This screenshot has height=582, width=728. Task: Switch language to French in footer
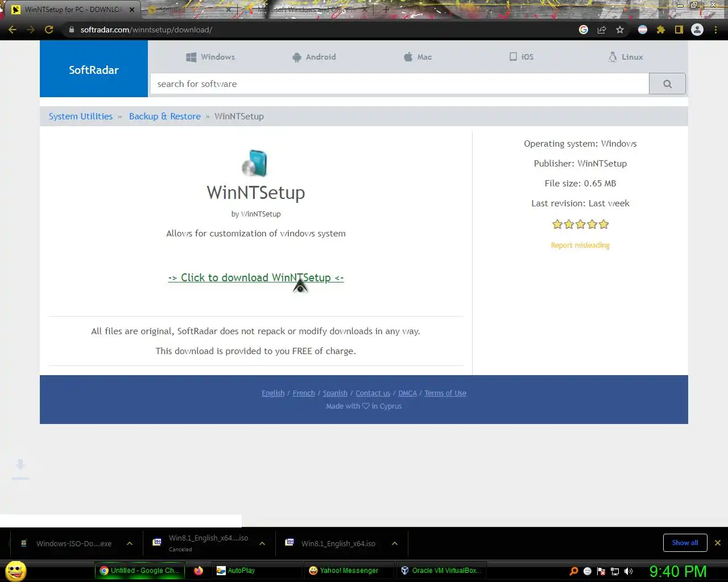(304, 393)
